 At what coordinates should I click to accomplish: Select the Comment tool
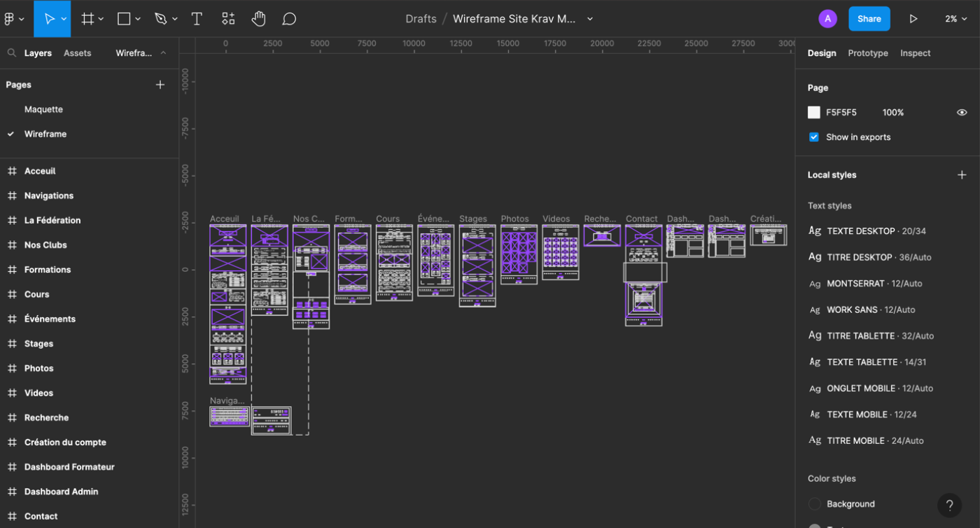[x=289, y=19]
